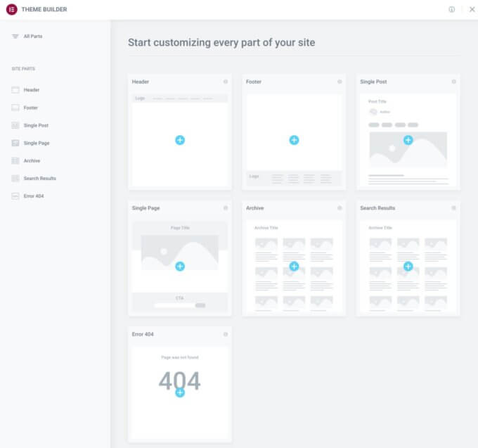
Task: Open info icon on Footer card
Action: tap(340, 82)
